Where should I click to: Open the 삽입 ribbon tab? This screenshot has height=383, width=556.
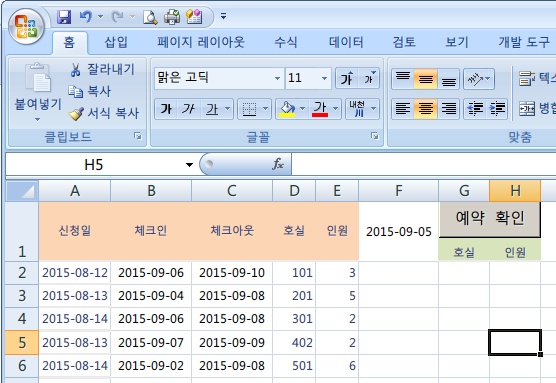116,42
